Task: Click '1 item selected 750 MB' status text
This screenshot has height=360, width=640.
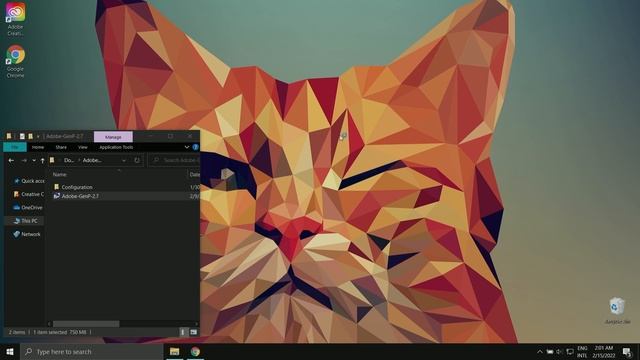Action: click(60, 332)
